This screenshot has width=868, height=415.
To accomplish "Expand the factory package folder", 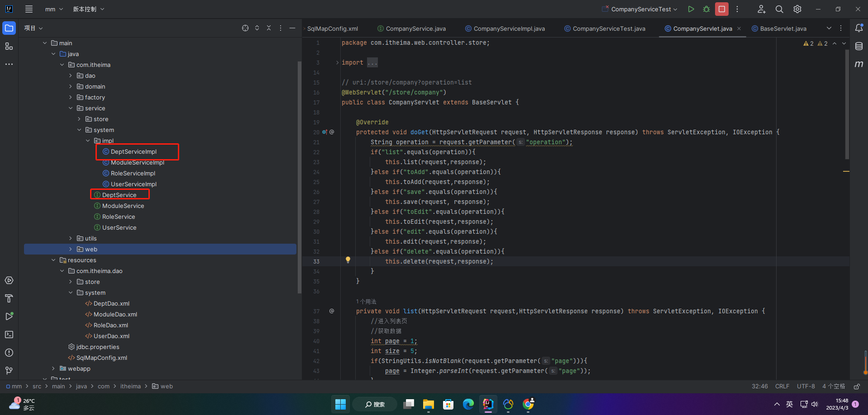I will pyautogui.click(x=71, y=97).
